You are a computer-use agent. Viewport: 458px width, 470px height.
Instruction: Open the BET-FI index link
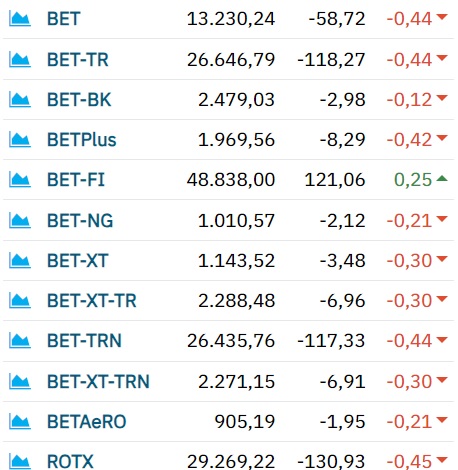(76, 180)
